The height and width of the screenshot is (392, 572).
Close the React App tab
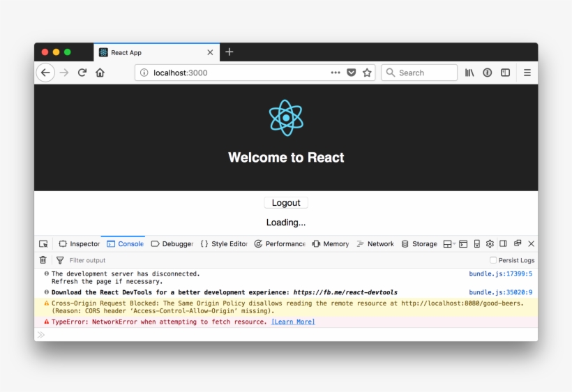210,52
